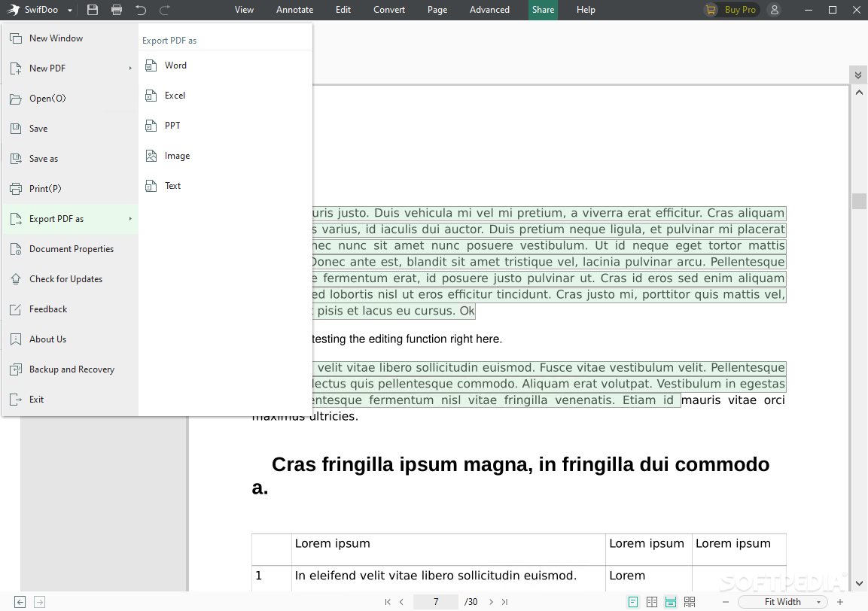The height and width of the screenshot is (611, 868).
Task: Select the Share tab
Action: (x=543, y=10)
